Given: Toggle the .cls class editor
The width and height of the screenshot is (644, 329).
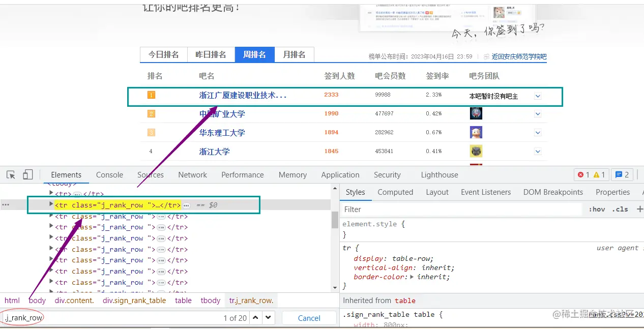Looking at the screenshot, I should coord(620,209).
